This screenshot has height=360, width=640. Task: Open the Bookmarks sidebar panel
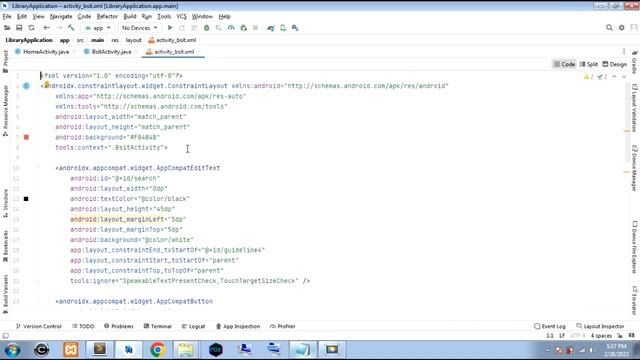5,246
